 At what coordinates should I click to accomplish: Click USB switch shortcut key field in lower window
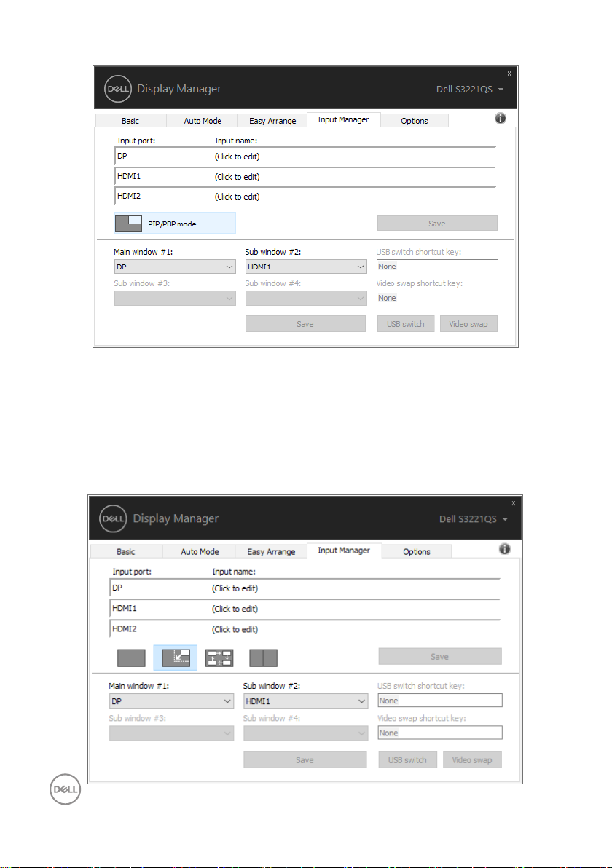coord(440,701)
